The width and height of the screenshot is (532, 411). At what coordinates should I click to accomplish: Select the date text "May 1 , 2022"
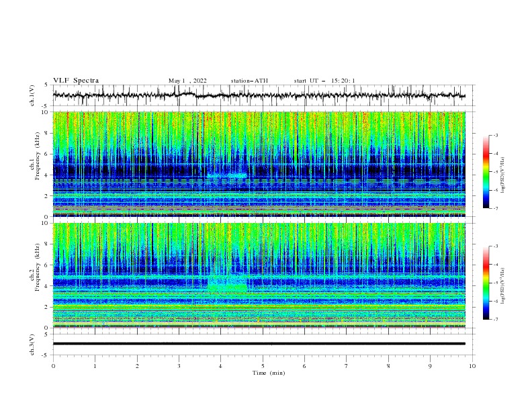pyautogui.click(x=187, y=81)
